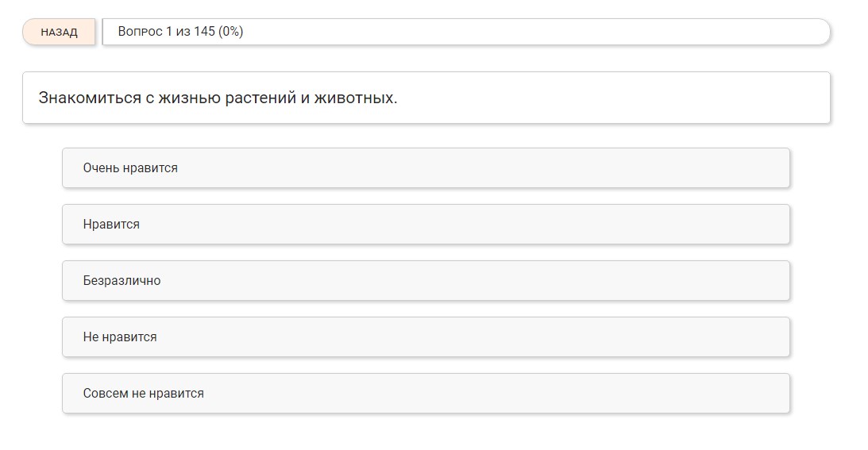868x450 pixels.
Task: Respond "Очень нравится" to the question
Action: coord(426,168)
